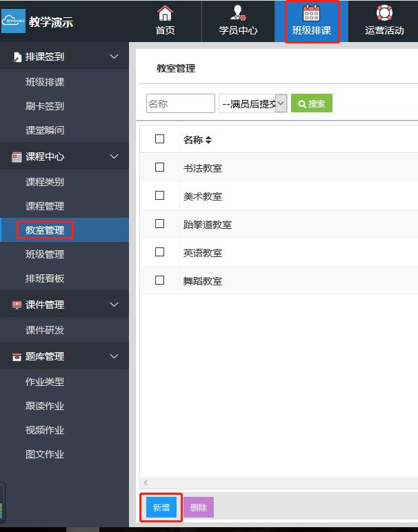
Task: Open 排班看板 from the sidebar
Action: coord(45,278)
